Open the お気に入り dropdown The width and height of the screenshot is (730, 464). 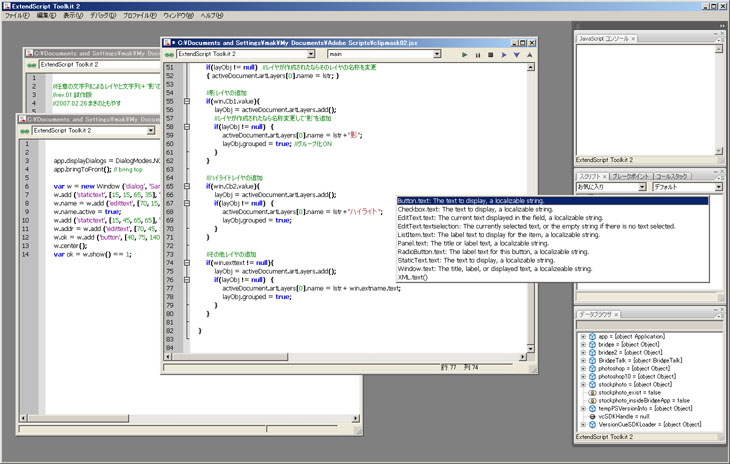tap(642, 187)
